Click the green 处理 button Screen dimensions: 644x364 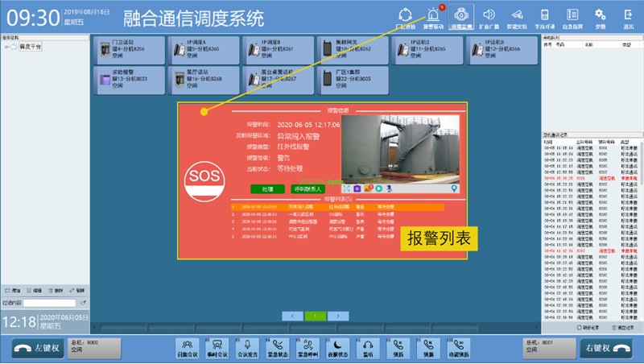tap(267, 188)
